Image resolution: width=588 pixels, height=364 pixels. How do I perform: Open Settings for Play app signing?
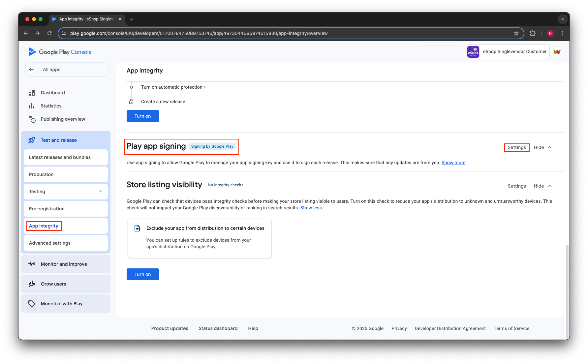click(x=517, y=147)
